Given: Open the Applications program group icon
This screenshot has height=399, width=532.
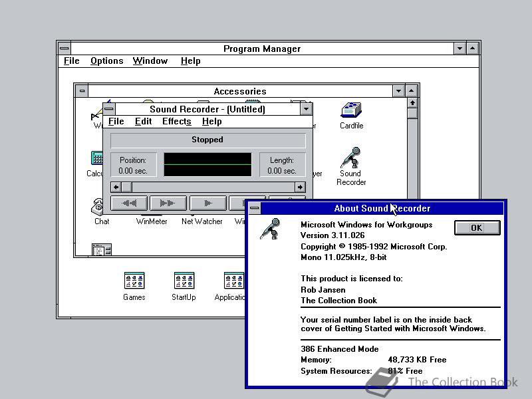Looking at the screenshot, I should (x=234, y=281).
